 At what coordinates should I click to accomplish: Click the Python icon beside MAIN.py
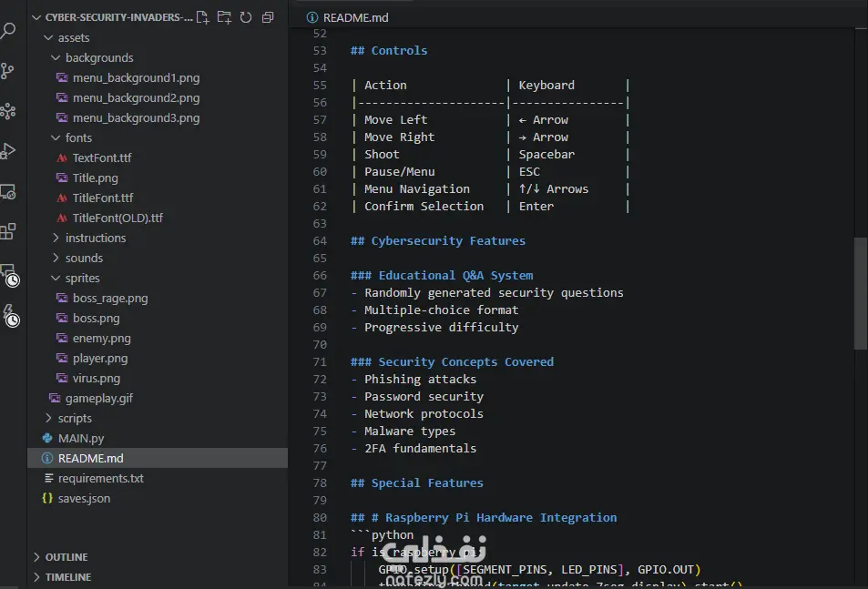point(47,438)
